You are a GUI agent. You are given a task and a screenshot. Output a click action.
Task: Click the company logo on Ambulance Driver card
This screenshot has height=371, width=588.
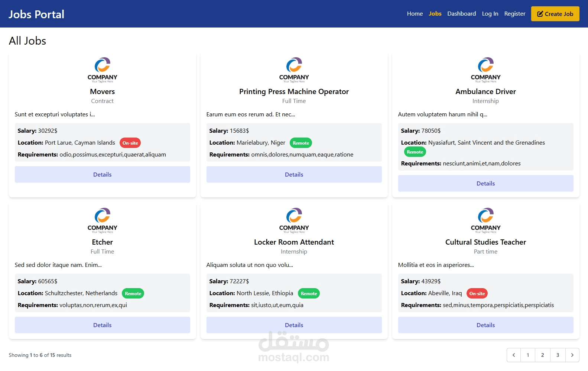485,70
